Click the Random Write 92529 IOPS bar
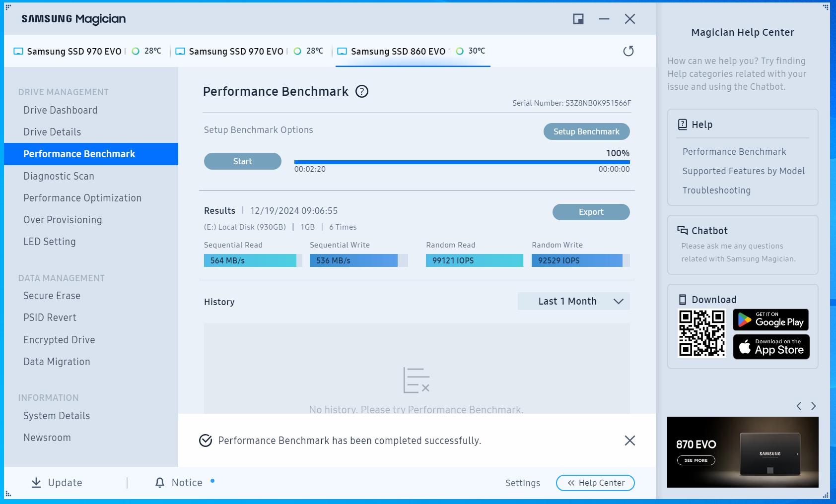The width and height of the screenshot is (836, 504). coord(581,260)
